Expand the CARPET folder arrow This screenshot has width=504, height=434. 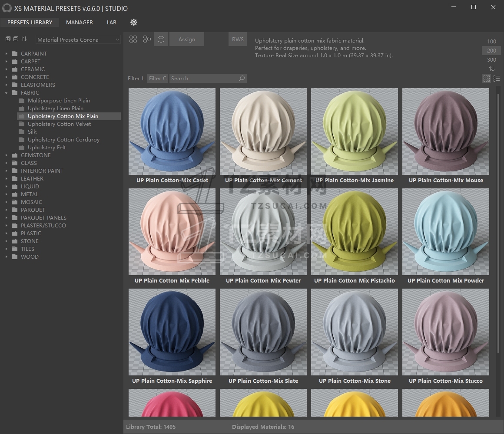pos(6,61)
